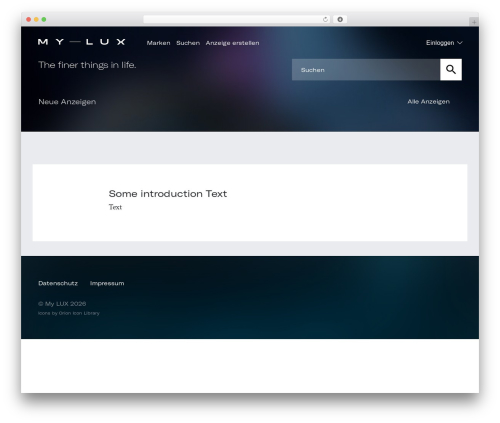Image resolution: width=500 pixels, height=423 pixels.
Task: Open Anzeige erstellen in the navigation
Action: click(x=232, y=43)
